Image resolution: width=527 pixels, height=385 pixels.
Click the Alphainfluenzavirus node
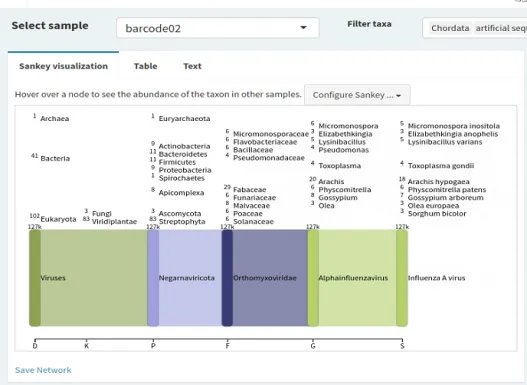pos(313,278)
